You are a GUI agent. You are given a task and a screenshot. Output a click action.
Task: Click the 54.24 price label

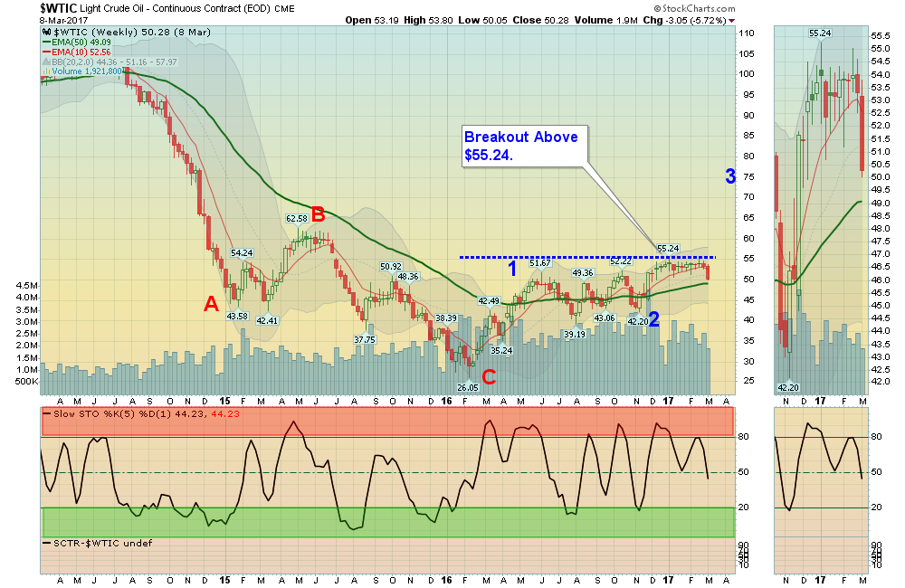[x=242, y=252]
